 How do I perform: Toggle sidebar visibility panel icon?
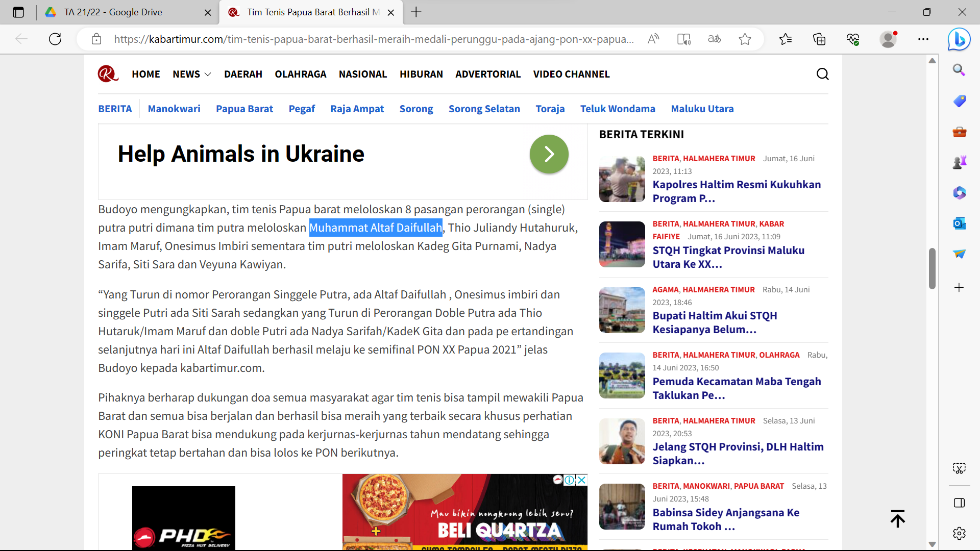959,503
